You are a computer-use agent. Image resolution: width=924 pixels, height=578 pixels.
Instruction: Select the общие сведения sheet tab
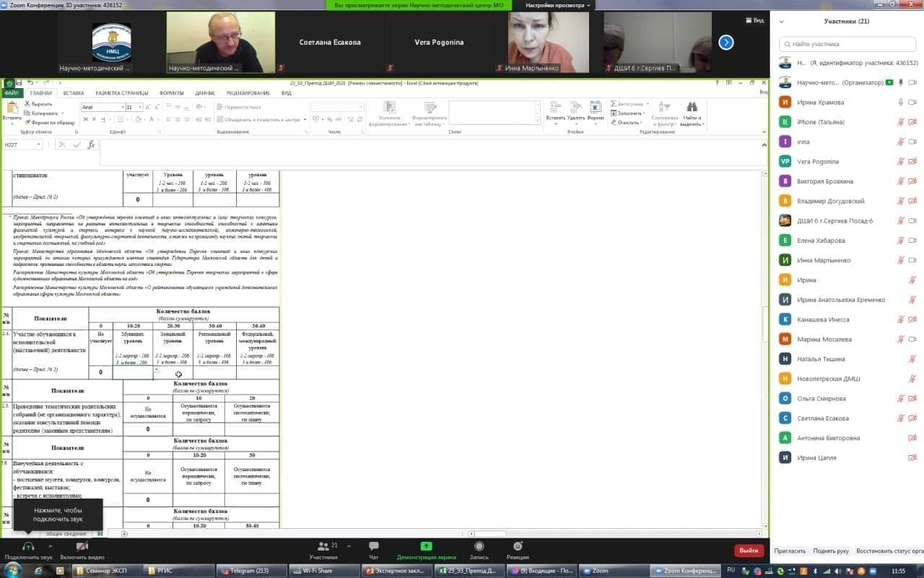click(x=66, y=533)
